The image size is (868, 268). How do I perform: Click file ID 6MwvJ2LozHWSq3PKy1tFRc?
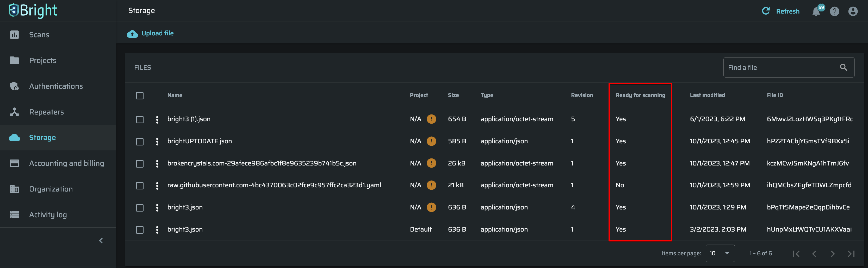[x=810, y=119]
